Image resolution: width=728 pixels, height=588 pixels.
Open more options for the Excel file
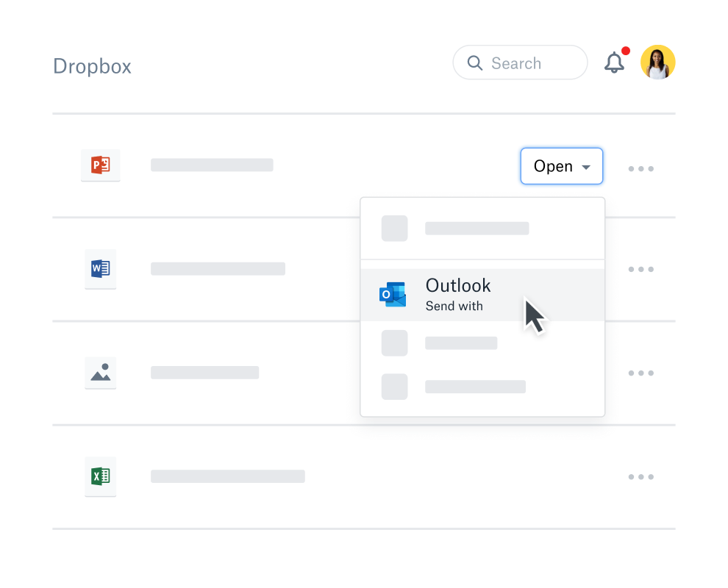[x=640, y=477]
